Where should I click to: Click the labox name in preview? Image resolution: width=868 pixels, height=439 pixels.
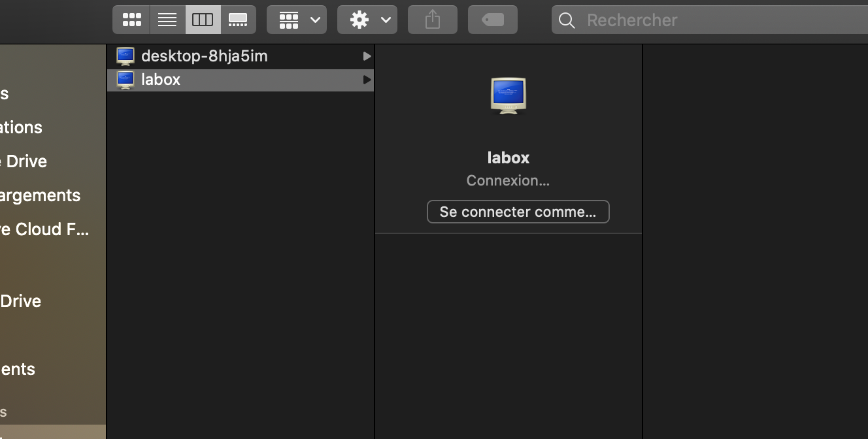pyautogui.click(x=509, y=157)
